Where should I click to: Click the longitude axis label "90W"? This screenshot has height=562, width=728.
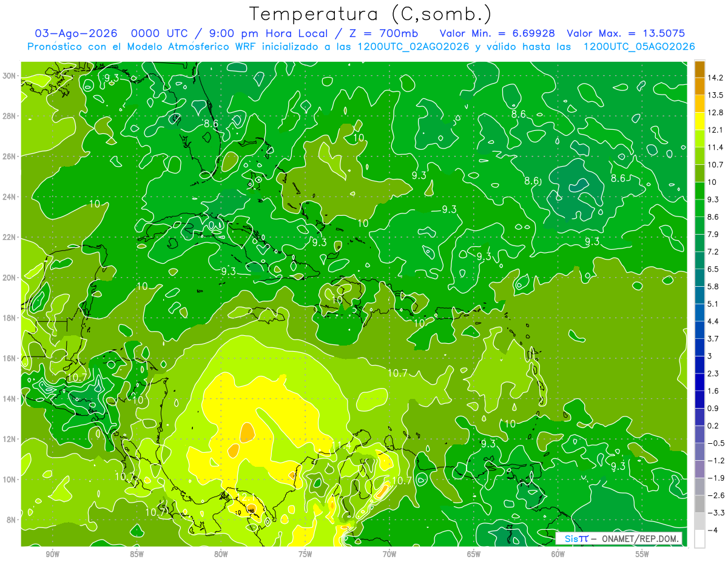coord(52,554)
